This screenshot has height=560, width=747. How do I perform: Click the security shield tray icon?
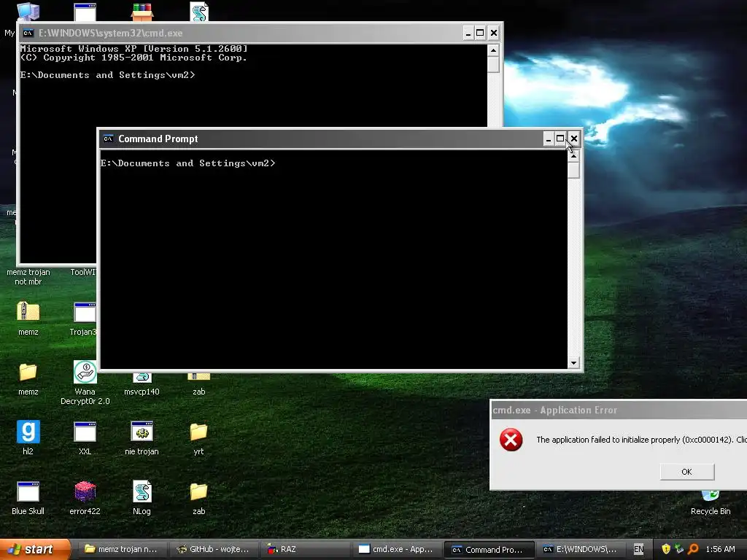click(665, 549)
